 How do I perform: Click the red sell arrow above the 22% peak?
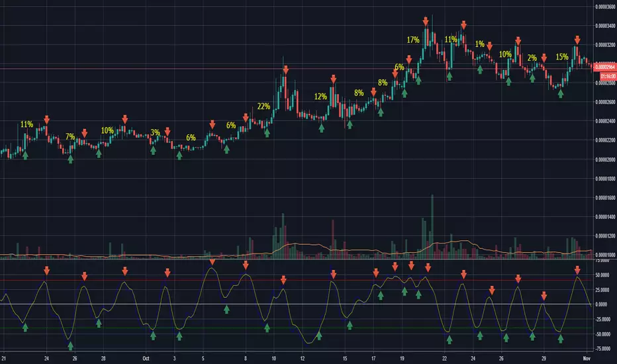(285, 68)
